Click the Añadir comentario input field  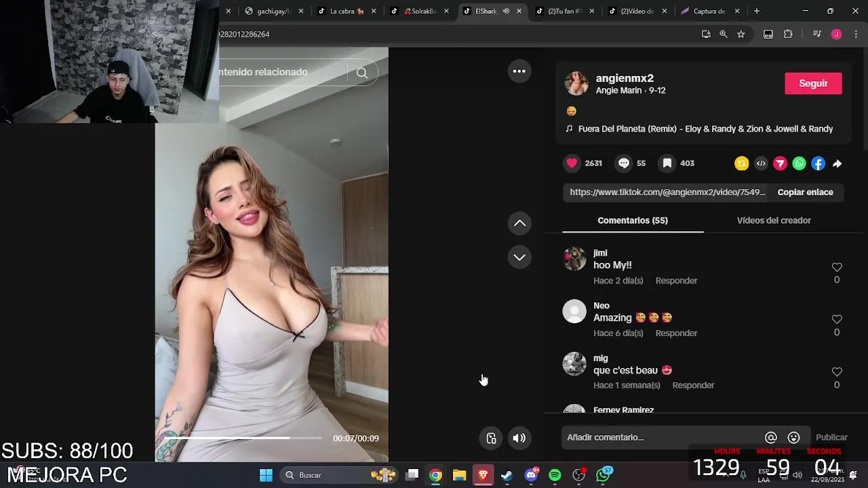(661, 438)
